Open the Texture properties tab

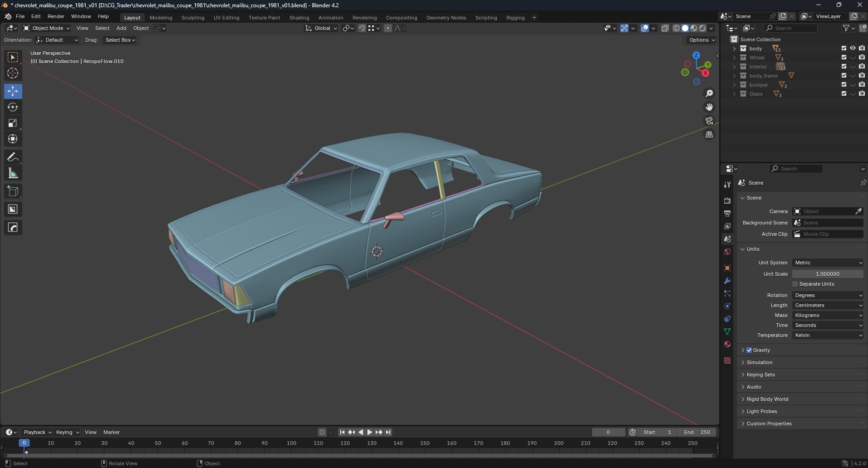727,361
